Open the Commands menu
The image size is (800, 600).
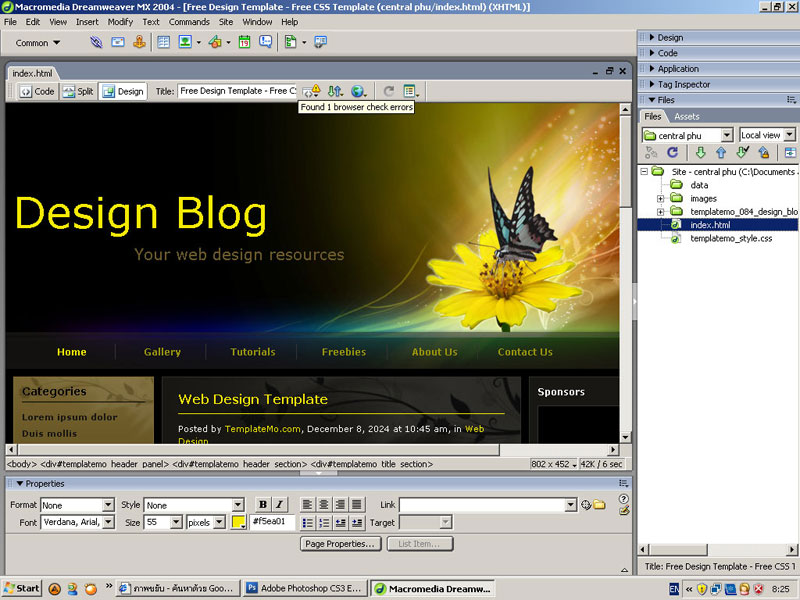point(189,22)
